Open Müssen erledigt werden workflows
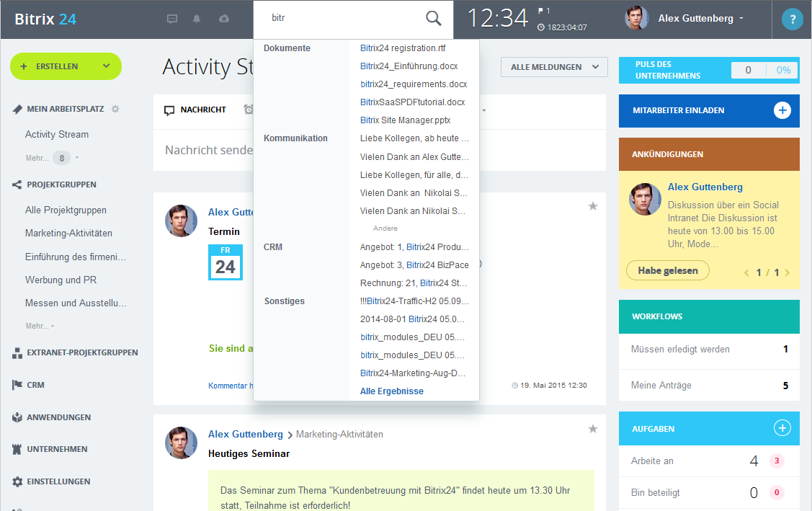The height and width of the screenshot is (511, 812). point(709,350)
